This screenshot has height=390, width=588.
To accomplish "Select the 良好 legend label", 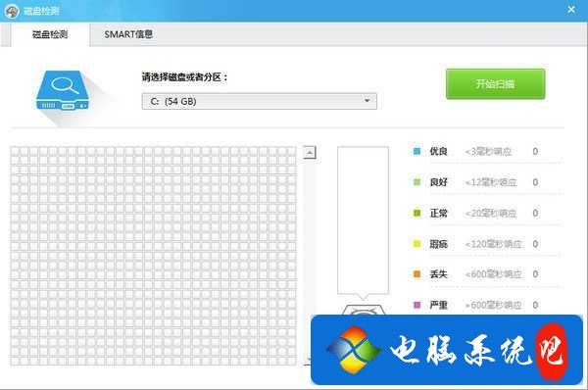I will coord(438,182).
